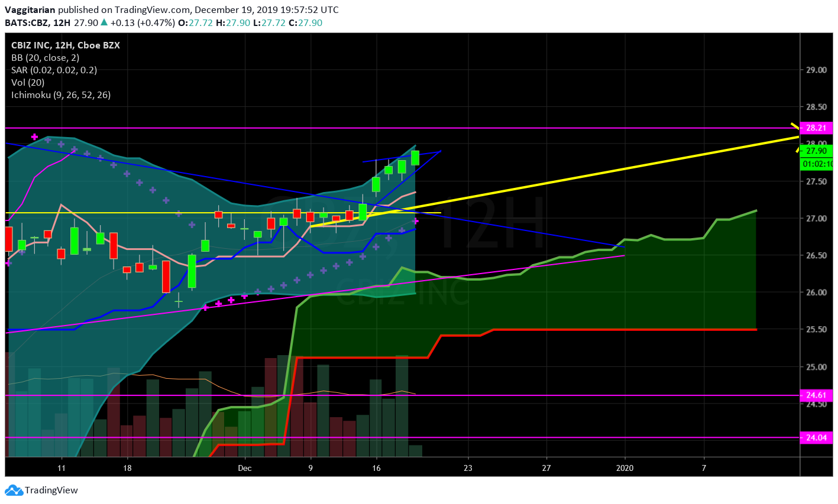The image size is (838, 504).
Task: Click the 9 date label on time axis
Action: (310, 469)
